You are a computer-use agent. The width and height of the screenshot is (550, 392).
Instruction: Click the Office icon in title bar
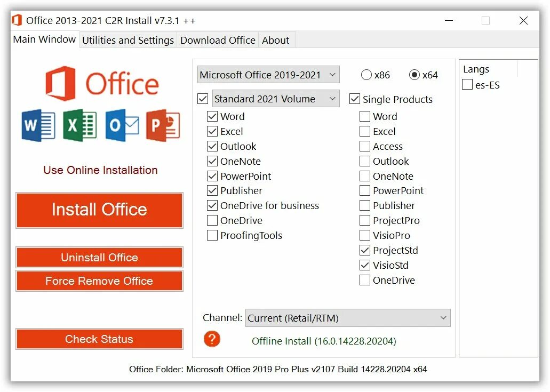point(17,20)
